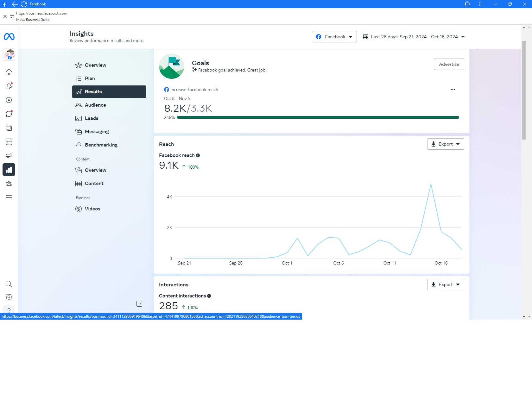532x412 pixels.
Task: Click the scrollbar down arrow
Action: point(524,316)
